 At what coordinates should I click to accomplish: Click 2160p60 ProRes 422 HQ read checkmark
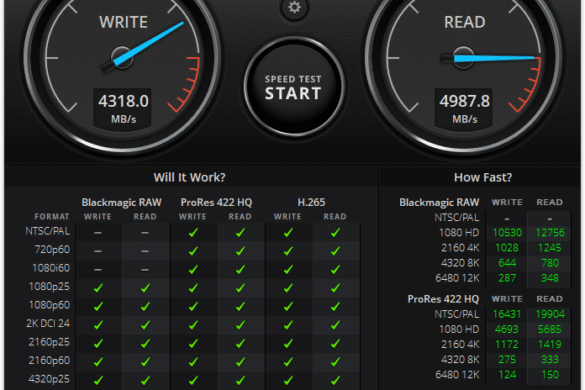click(240, 361)
